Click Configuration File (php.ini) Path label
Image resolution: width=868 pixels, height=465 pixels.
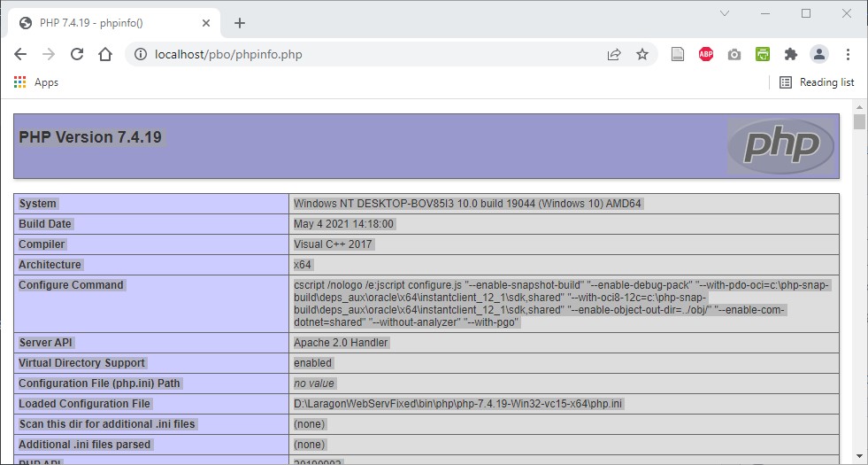point(100,384)
